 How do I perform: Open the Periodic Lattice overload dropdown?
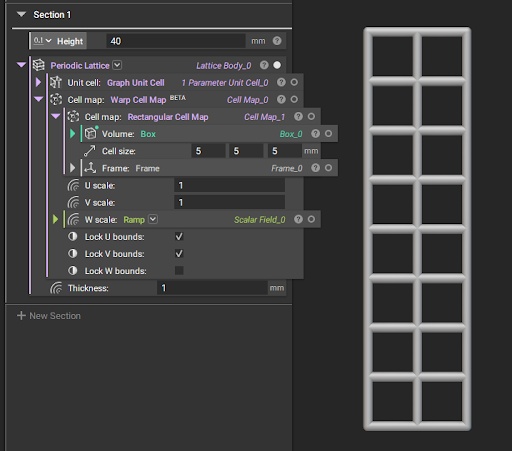pos(117,65)
